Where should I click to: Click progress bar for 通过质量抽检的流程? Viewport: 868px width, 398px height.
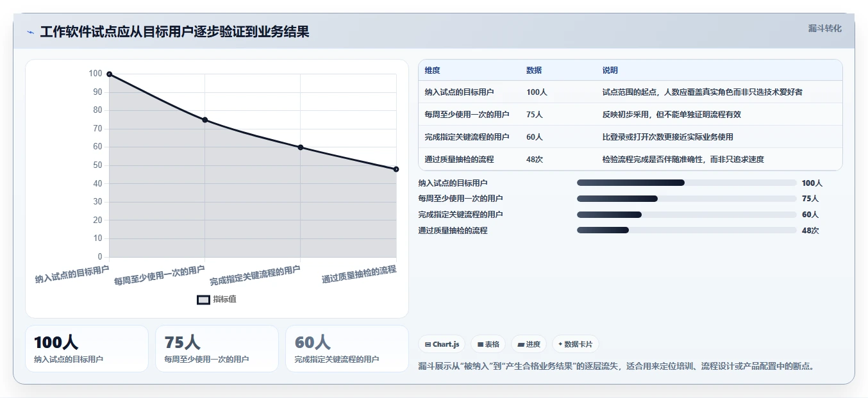687,231
